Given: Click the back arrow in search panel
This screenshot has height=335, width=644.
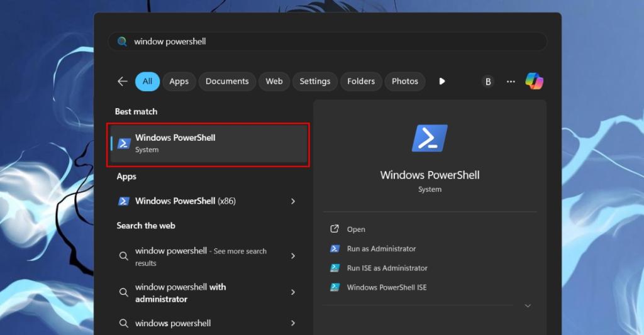Looking at the screenshot, I should click(123, 82).
